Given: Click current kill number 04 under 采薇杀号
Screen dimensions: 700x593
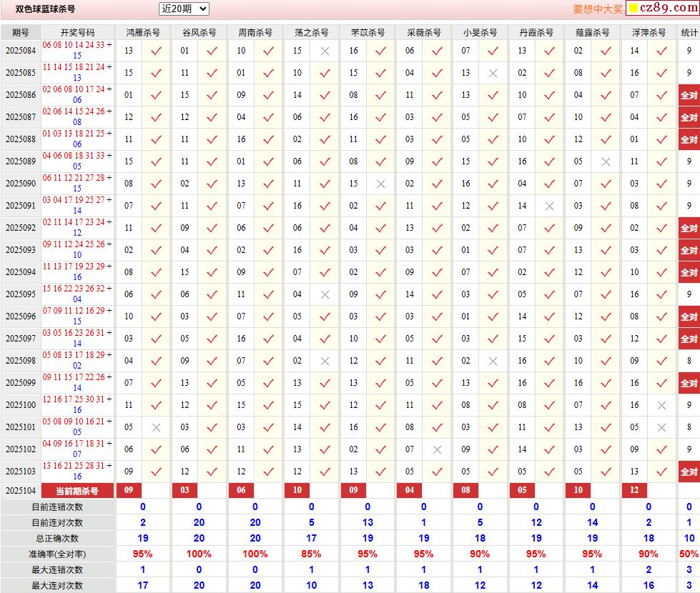Looking at the screenshot, I should click(x=410, y=490).
